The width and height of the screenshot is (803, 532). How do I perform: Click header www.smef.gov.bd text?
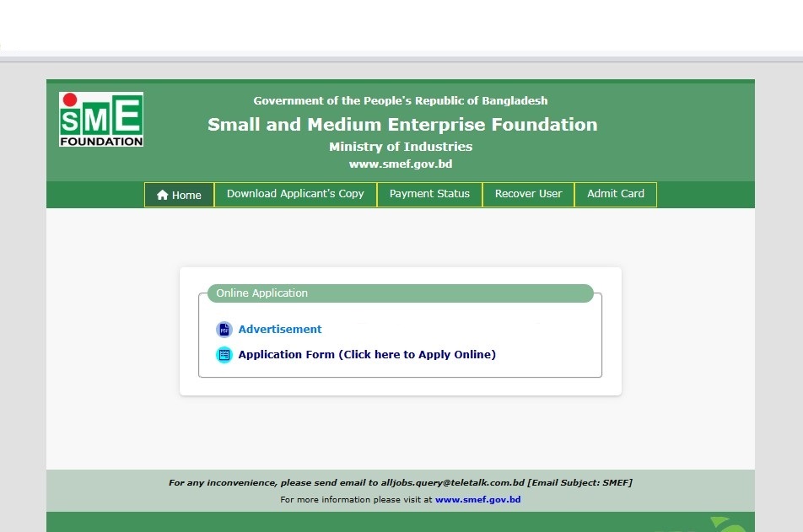click(x=401, y=164)
